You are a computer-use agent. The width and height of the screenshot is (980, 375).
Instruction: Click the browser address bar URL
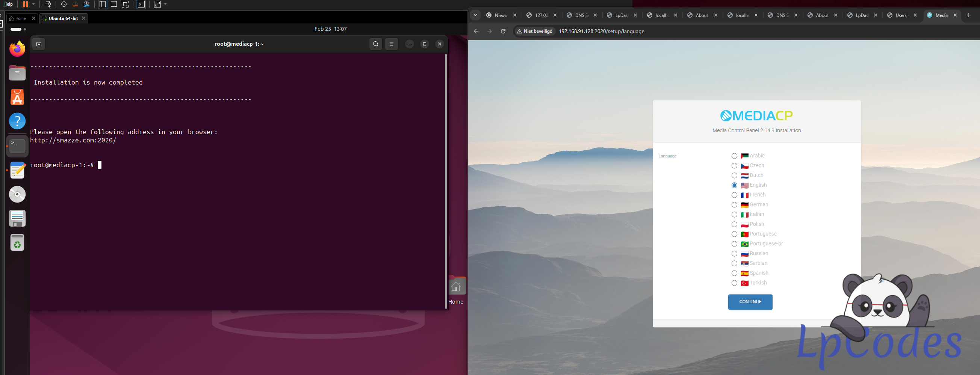pos(601,31)
